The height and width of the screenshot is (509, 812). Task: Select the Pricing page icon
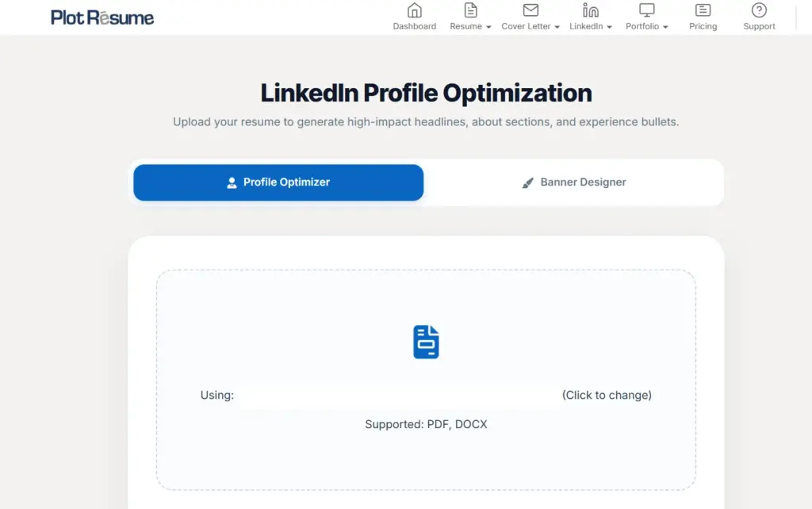[703, 11]
